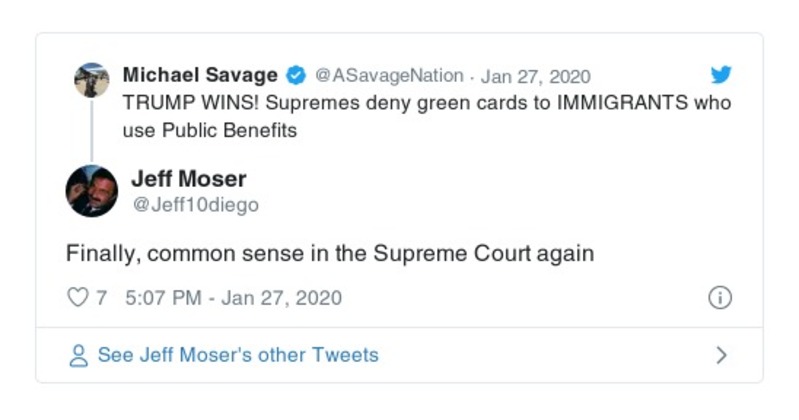
Task: Expand the right chevron arrow in footer
Action: click(721, 356)
